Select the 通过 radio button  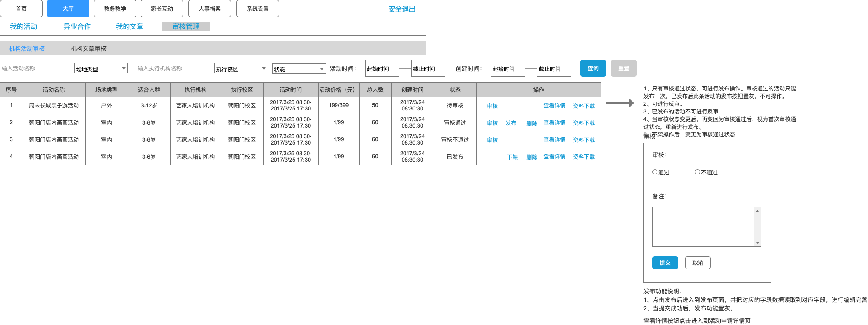[655, 172]
